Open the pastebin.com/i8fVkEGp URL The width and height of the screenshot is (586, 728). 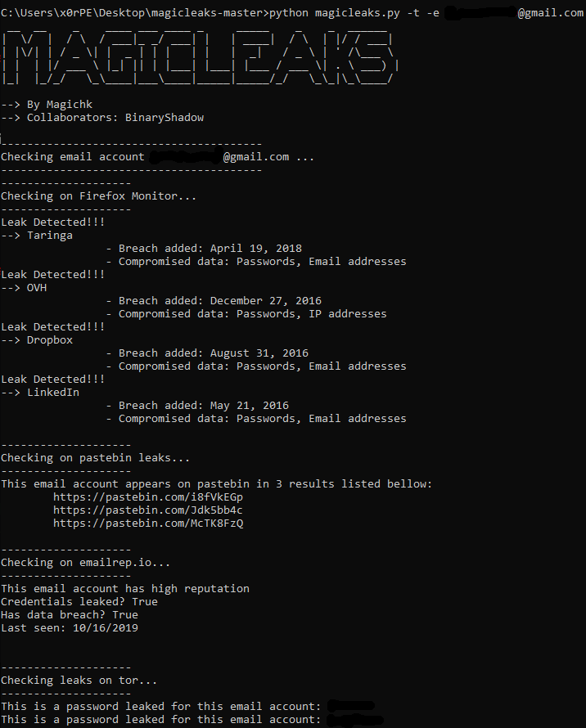(148, 497)
